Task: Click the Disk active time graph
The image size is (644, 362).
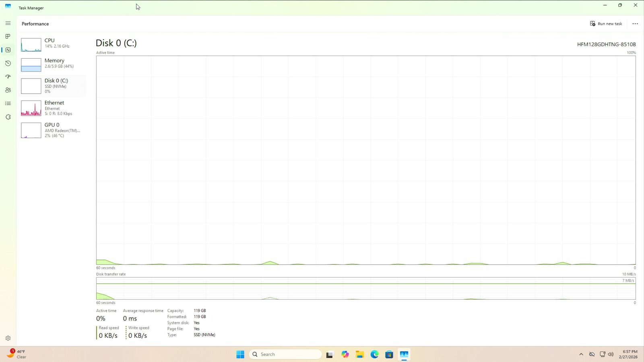Action: click(x=365, y=160)
